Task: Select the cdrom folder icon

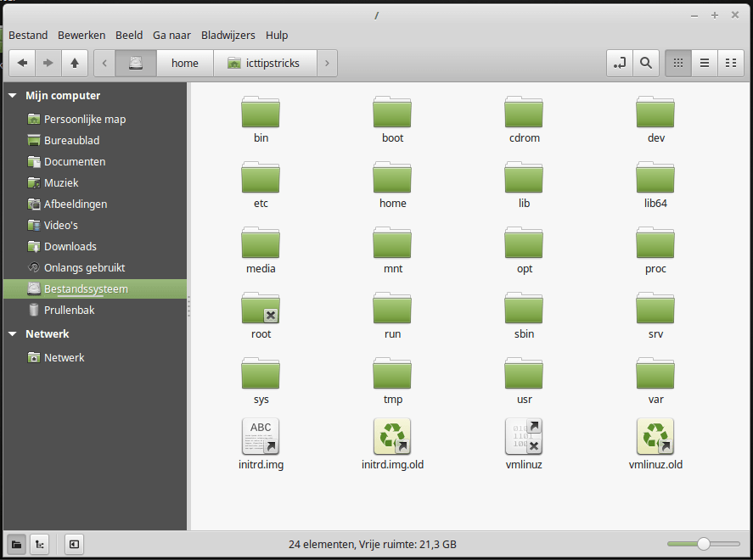Action: (524, 112)
